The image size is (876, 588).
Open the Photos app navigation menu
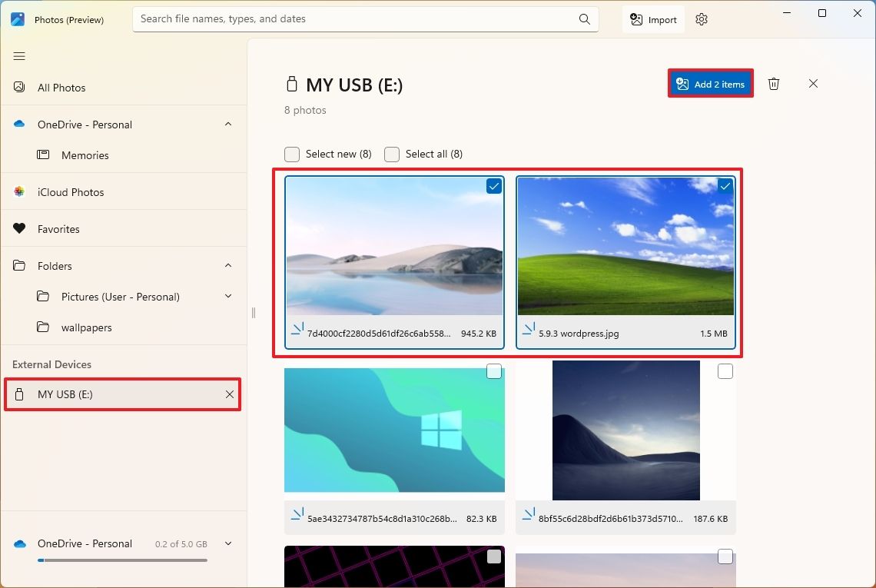pos(19,55)
